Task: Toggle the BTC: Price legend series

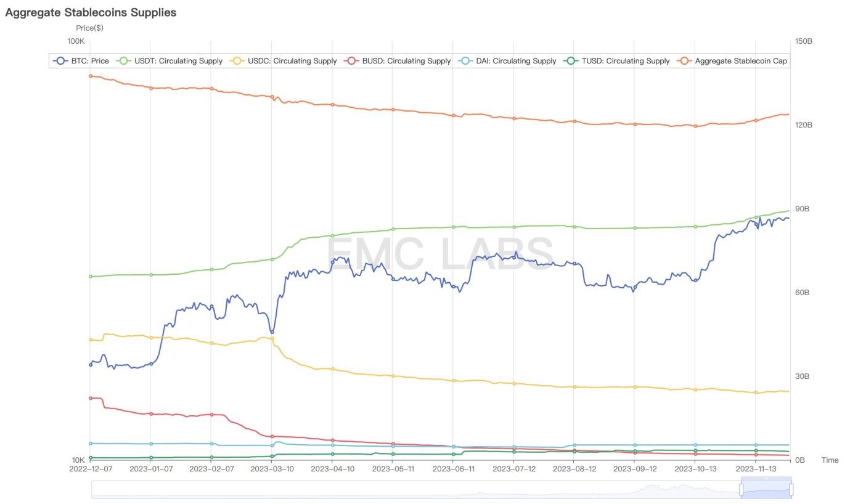Action: tap(89, 61)
